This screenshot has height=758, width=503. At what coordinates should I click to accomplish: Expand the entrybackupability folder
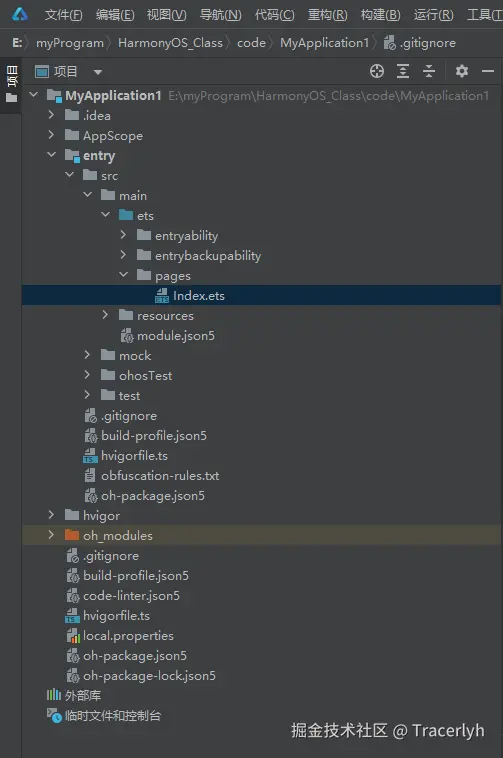pyautogui.click(x=123, y=255)
